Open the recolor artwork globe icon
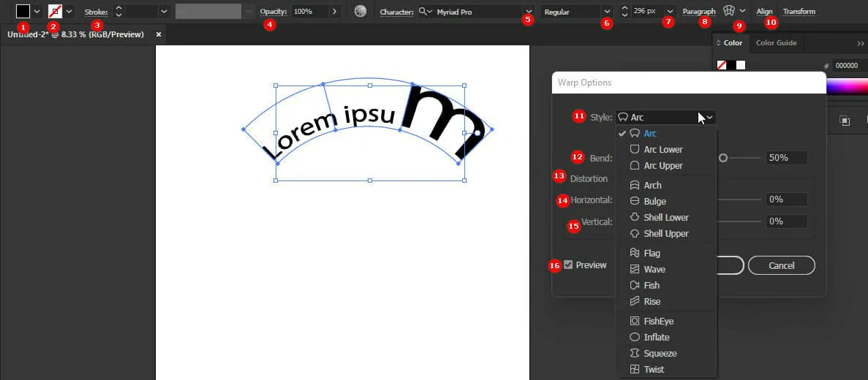The height and width of the screenshot is (380, 868). (360, 12)
